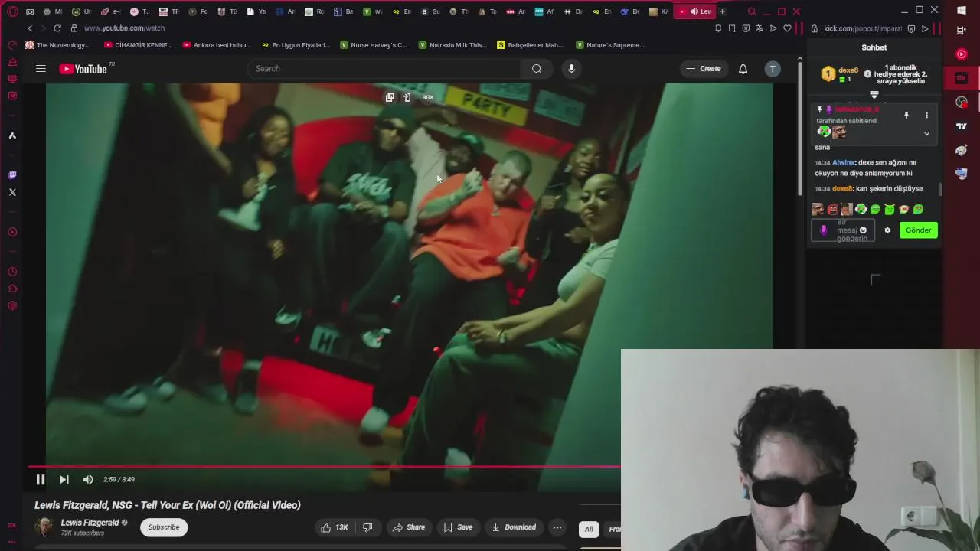
Task: Open Nutraxin Milk This bookmark
Action: click(452, 45)
